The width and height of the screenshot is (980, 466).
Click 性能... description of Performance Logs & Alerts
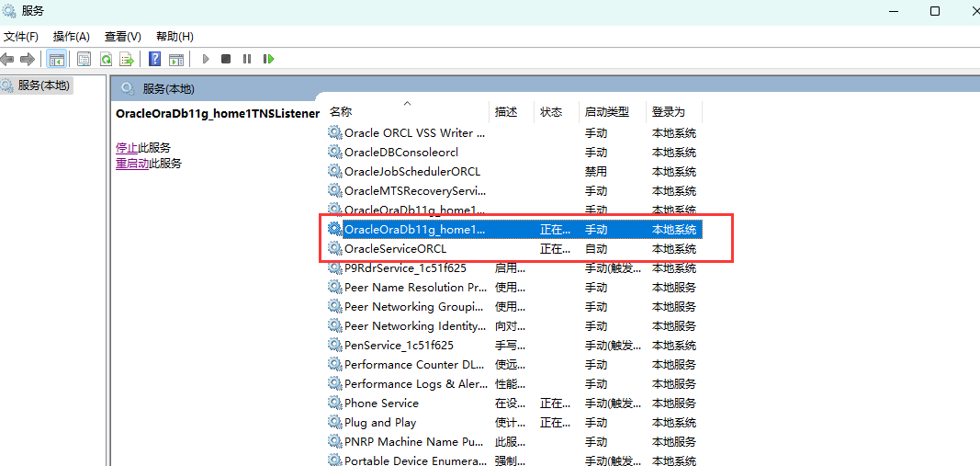[510, 383]
